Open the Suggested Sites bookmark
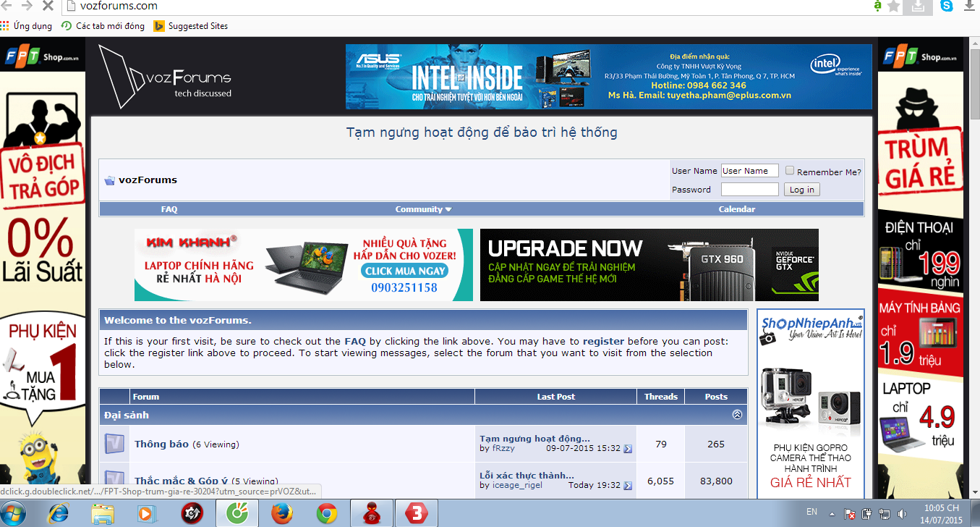Viewport: 980px width, 527px height. (191, 26)
